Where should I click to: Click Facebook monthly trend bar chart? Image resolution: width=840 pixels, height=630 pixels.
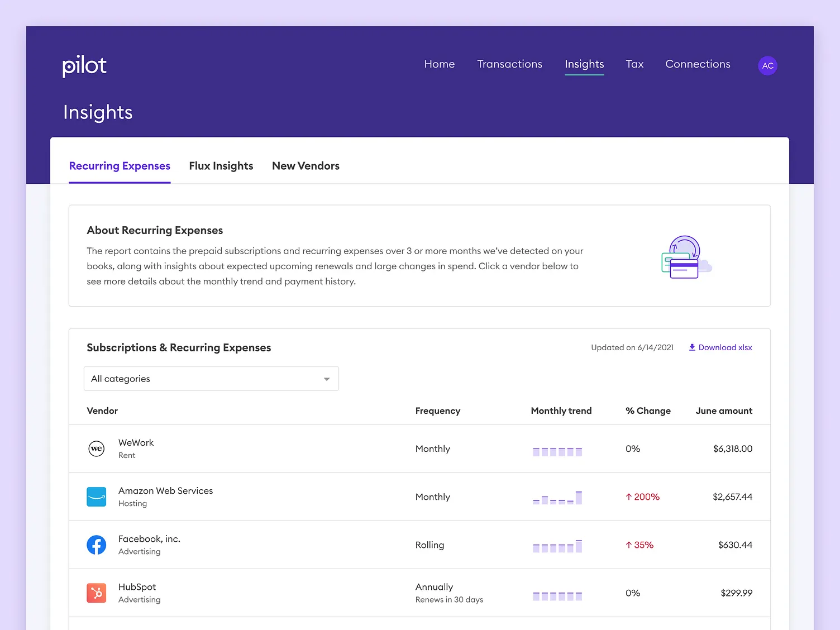pos(557,546)
